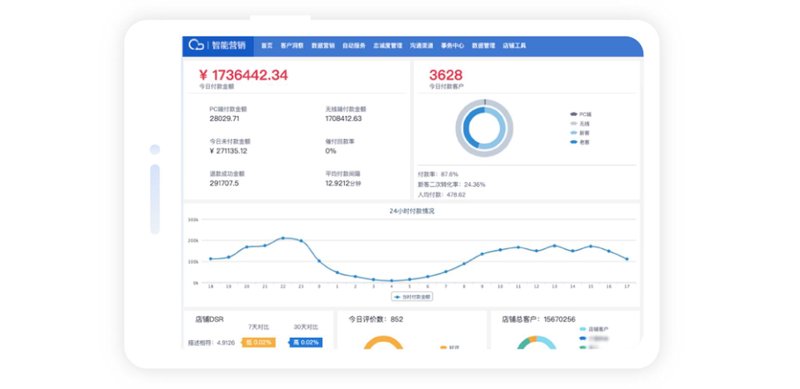This screenshot has height=389, width=800.
Task: Click the ¥ 1736442.34 payment total
Action: (243, 76)
